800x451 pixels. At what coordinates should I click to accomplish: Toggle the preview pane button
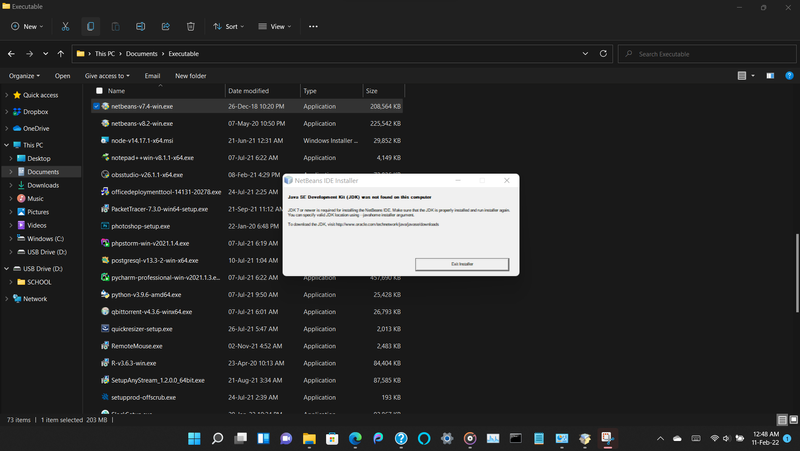coord(769,76)
